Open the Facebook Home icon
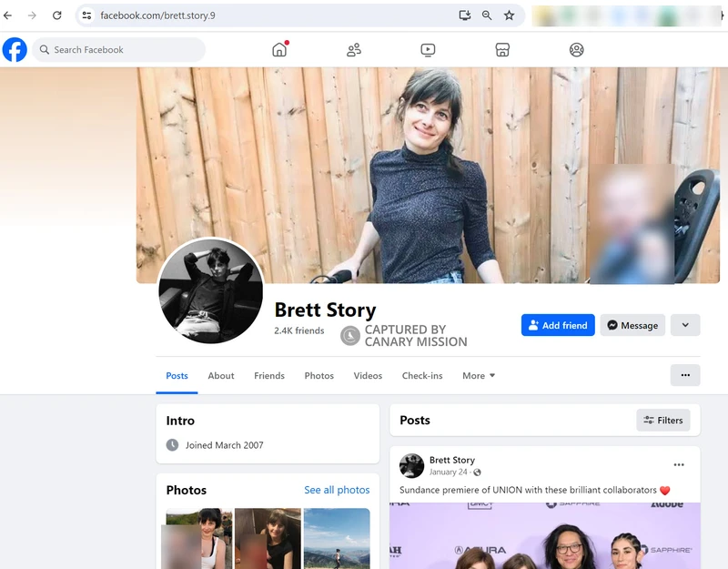This screenshot has width=728, height=569. (x=279, y=50)
